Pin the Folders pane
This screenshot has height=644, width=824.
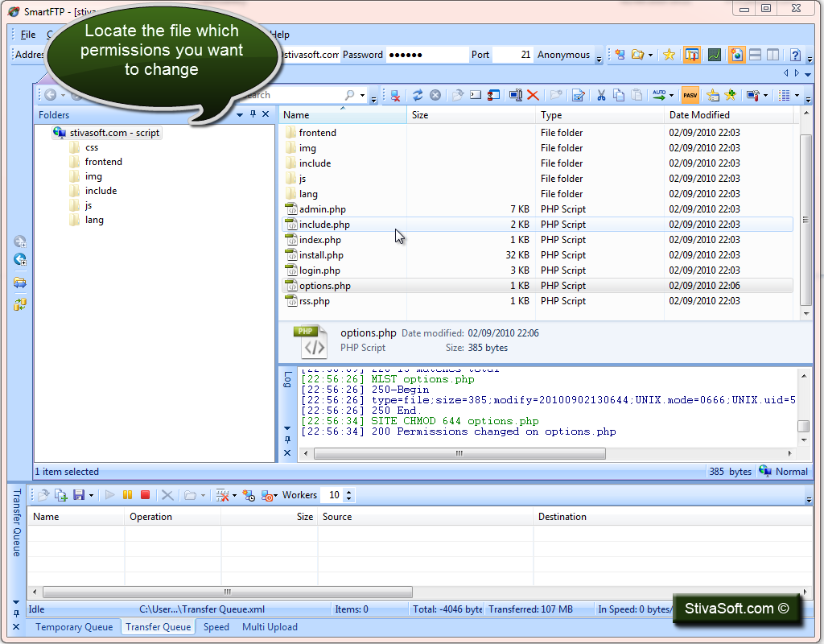point(253,114)
